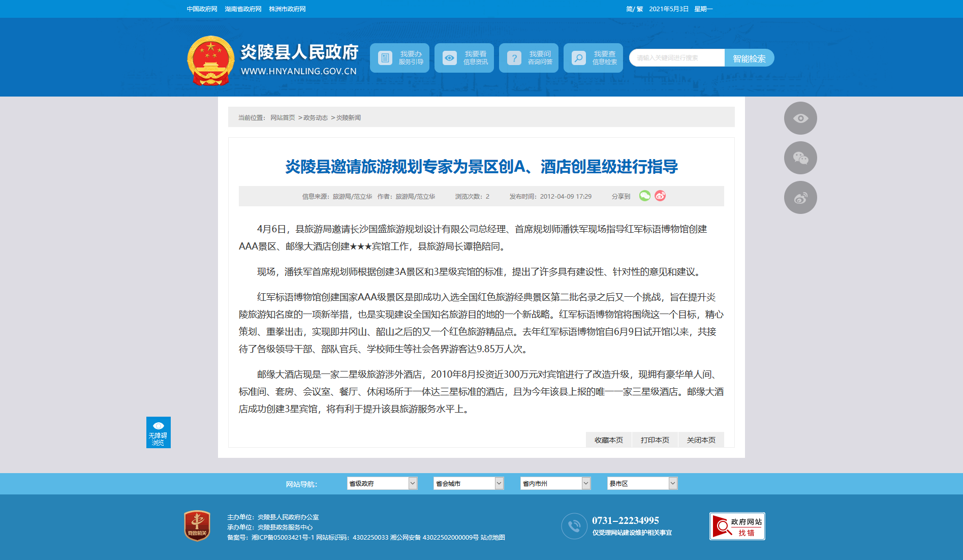Click the 智能检索 search button

coord(749,58)
